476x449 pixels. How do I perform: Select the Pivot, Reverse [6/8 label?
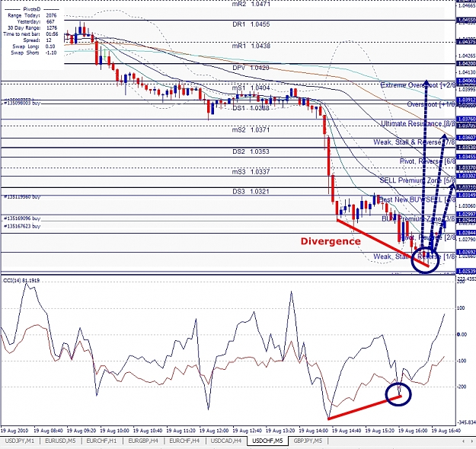click(427, 161)
